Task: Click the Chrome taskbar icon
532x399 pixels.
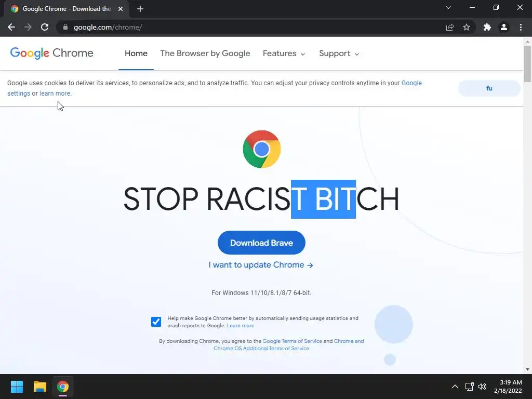Action: (63, 387)
